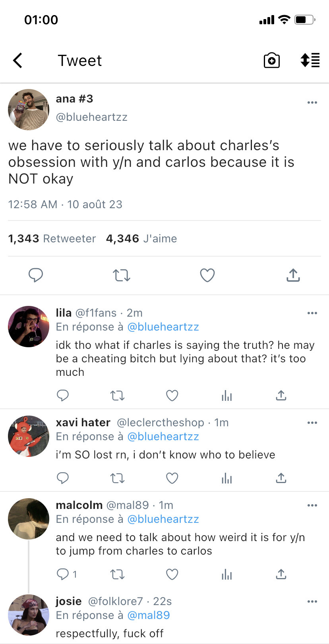The width and height of the screenshot is (329, 644).
Task: Like the main tweet about charles
Action: pos(207,275)
